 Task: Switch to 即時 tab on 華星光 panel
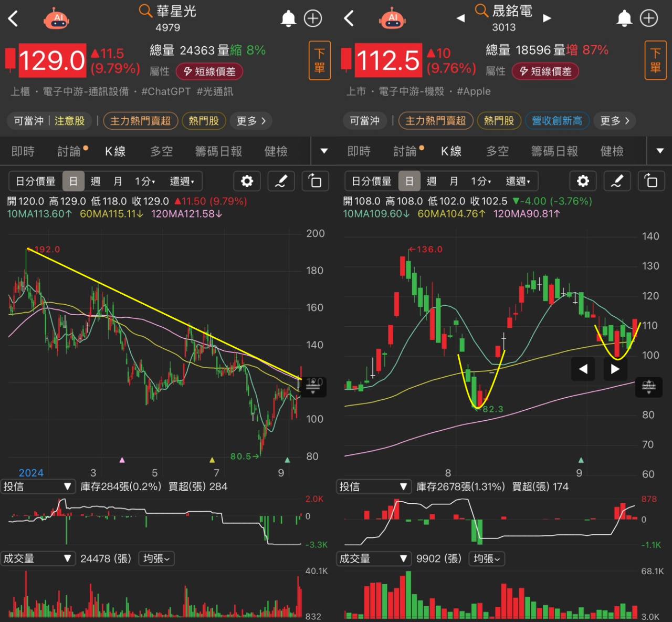pyautogui.click(x=23, y=151)
